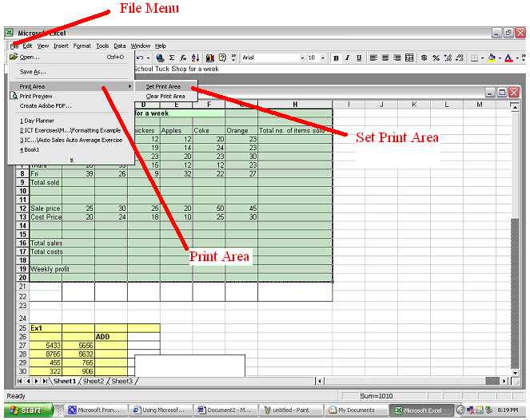530x420 pixels.
Task: Align cell text right
Action: [397, 58]
